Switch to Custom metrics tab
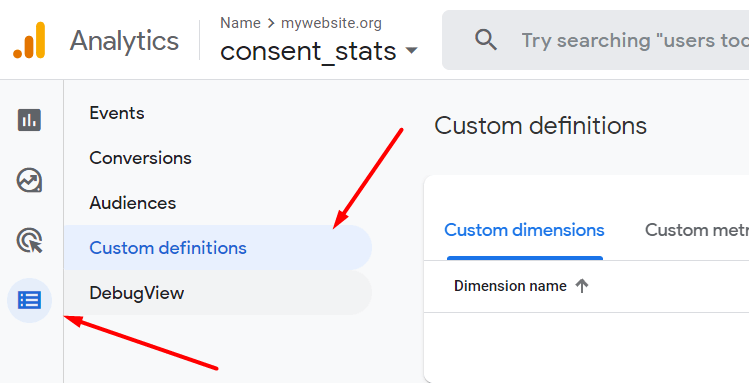749x383 pixels. pos(696,231)
